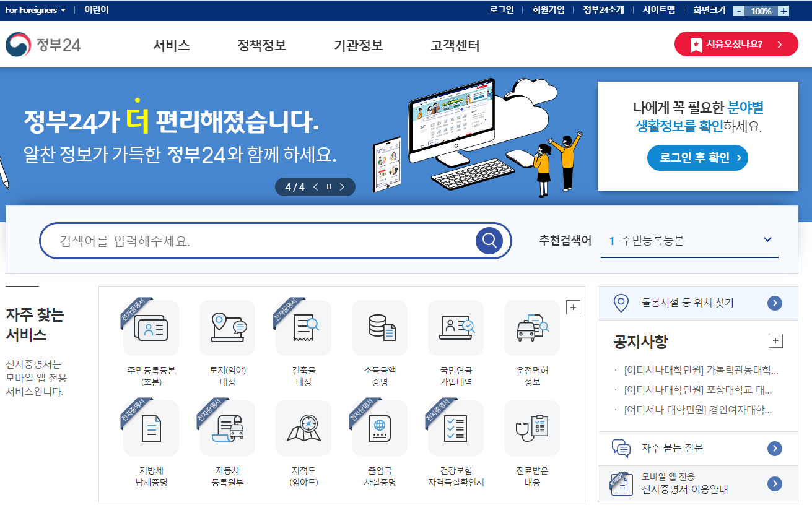Increase screen size with plus button
The height and width of the screenshot is (513, 812).
(x=784, y=11)
